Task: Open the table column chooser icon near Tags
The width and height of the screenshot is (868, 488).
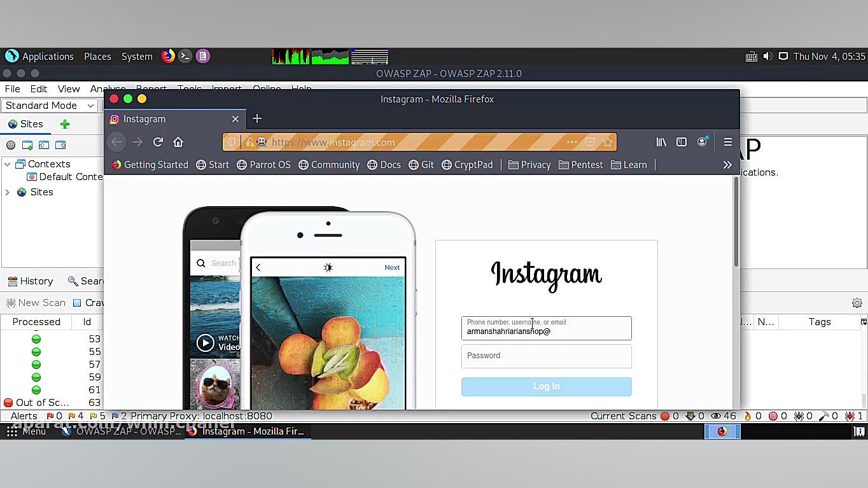Action: (864, 322)
